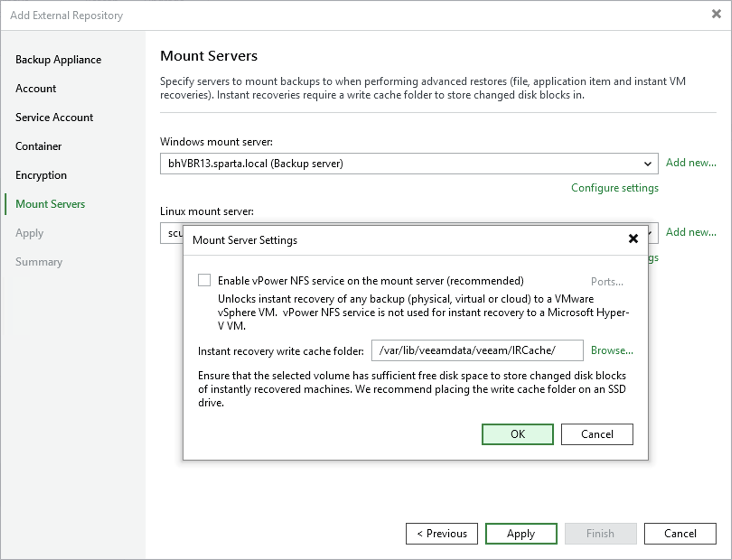This screenshot has width=732, height=560.
Task: Click the Browse link for cache folder
Action: tap(612, 350)
